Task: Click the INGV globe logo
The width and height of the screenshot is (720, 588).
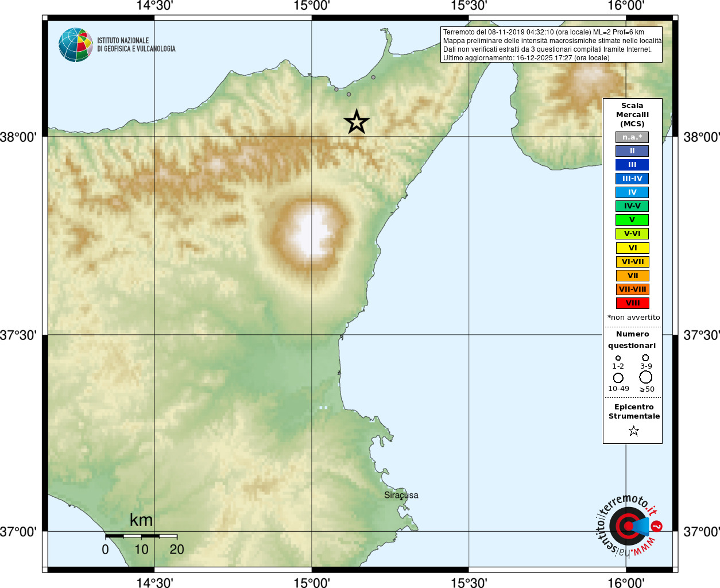Action: [76, 45]
